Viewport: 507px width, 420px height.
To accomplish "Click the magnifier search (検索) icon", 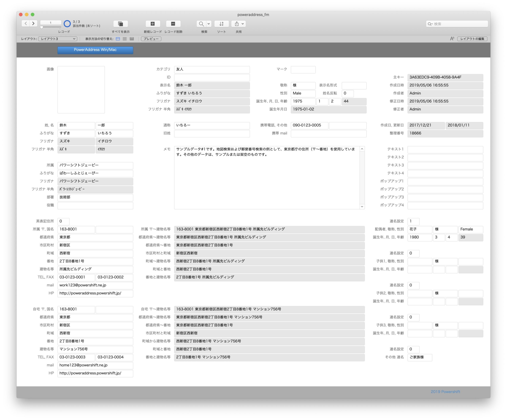I will 201,24.
